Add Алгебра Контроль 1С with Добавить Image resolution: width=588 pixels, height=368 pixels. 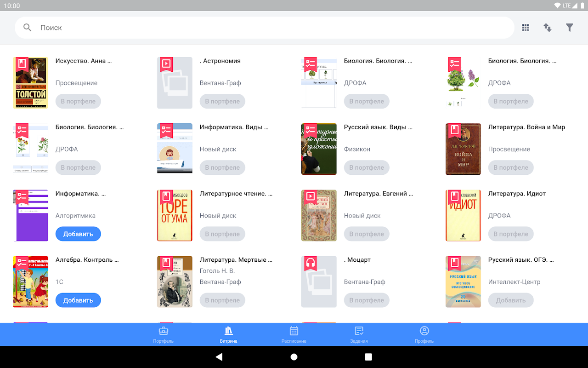coord(78,300)
